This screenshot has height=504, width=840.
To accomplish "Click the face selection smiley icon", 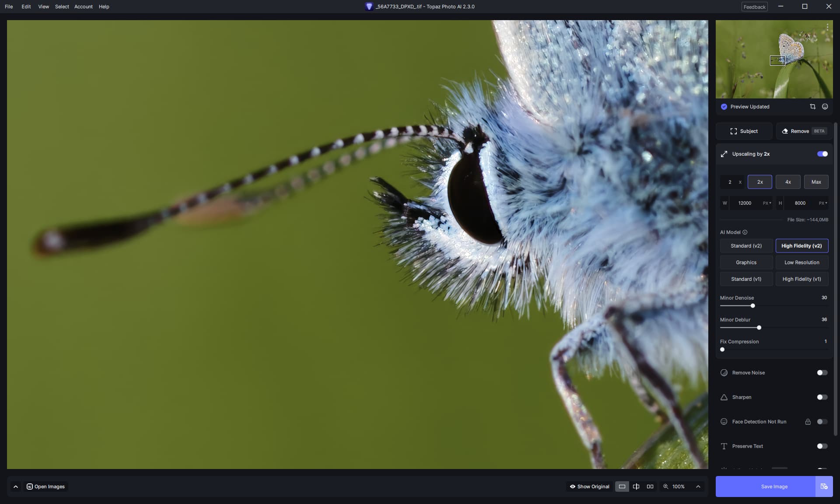I will point(825,107).
